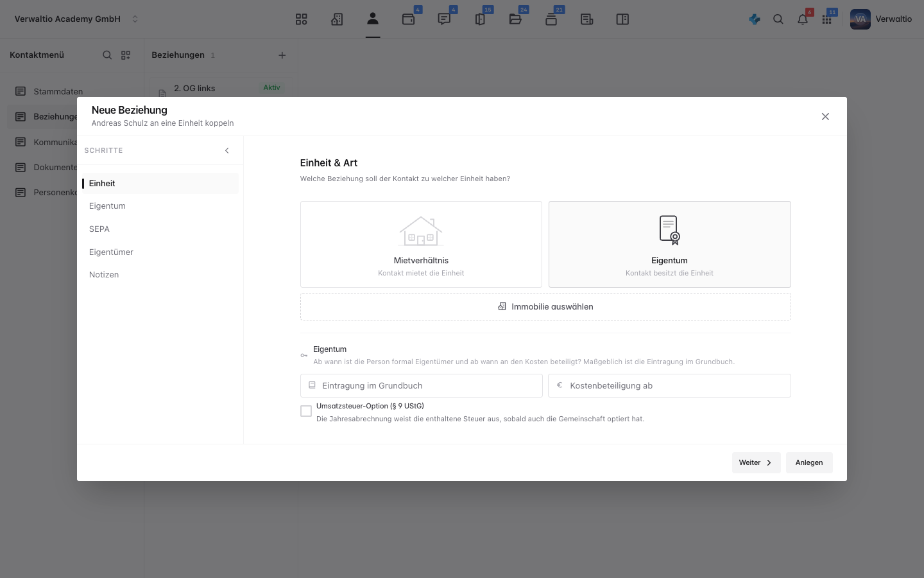This screenshot has width=924, height=578.
Task: Open the buildings icon in top navigation
Action: 337,19
